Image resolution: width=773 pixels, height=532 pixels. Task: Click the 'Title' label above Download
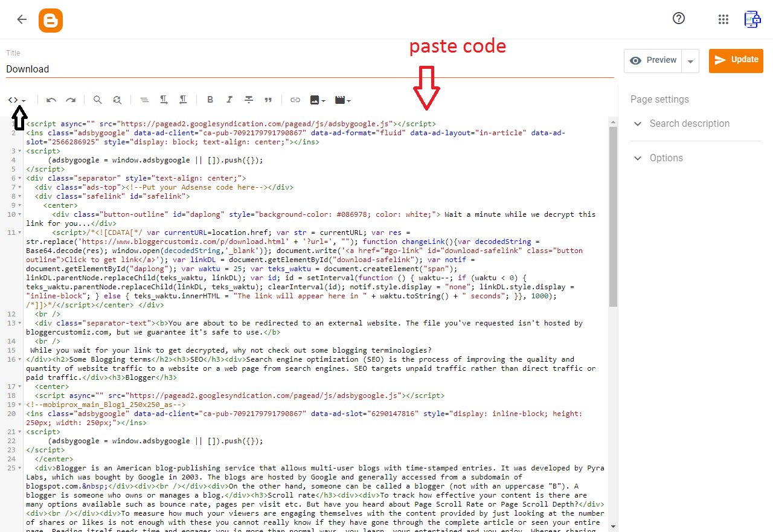tap(13, 53)
